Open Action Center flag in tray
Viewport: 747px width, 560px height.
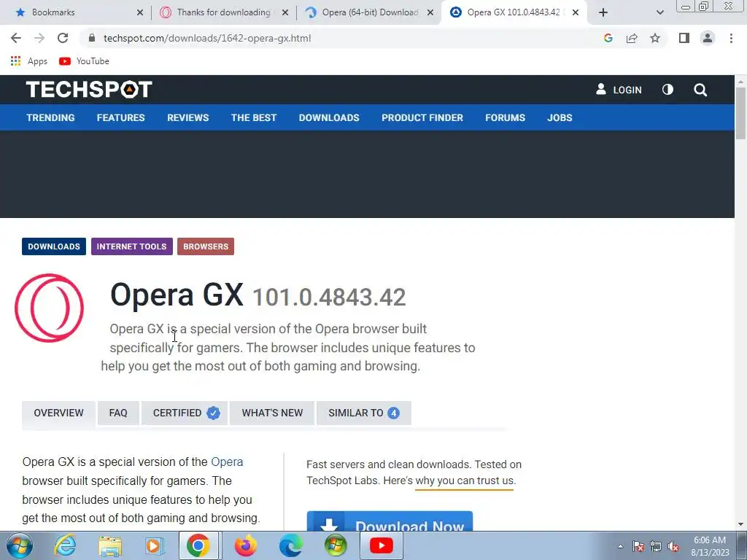pyautogui.click(x=638, y=547)
